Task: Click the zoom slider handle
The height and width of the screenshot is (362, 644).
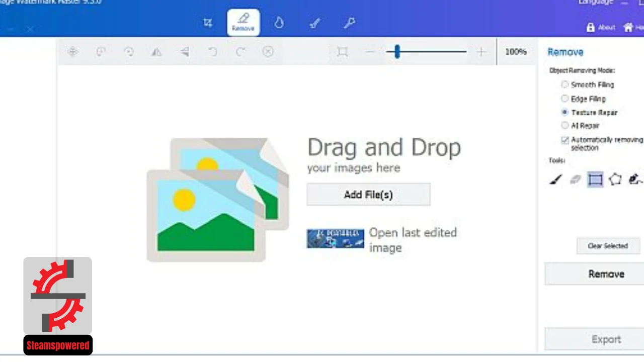Action: point(397,51)
